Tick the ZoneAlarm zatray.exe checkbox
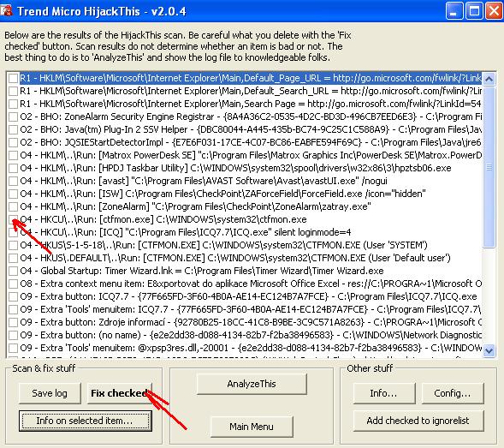504x448 pixels. (x=13, y=206)
